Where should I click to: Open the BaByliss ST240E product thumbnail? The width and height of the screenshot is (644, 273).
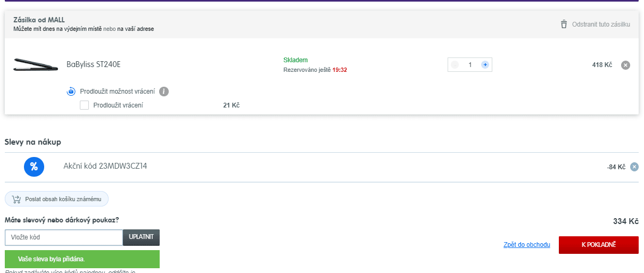(36, 65)
